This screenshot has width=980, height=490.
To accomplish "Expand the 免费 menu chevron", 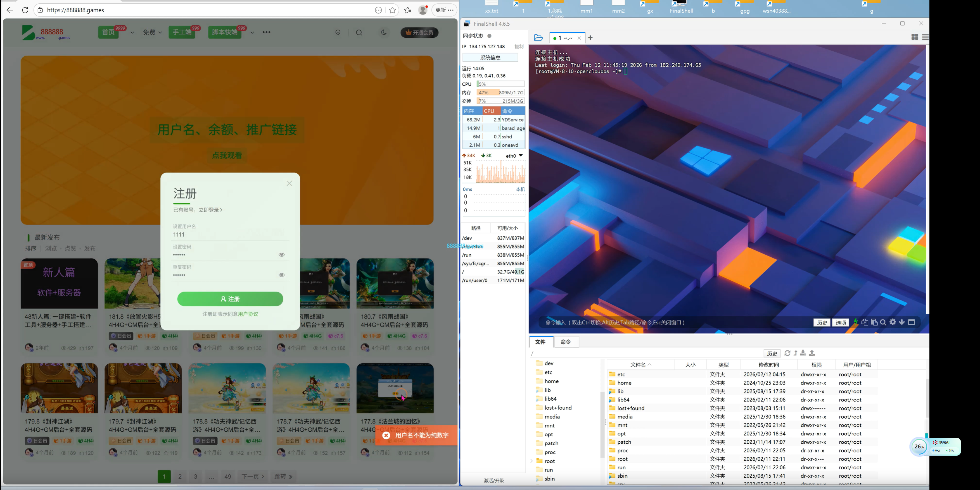I will click(x=160, y=32).
